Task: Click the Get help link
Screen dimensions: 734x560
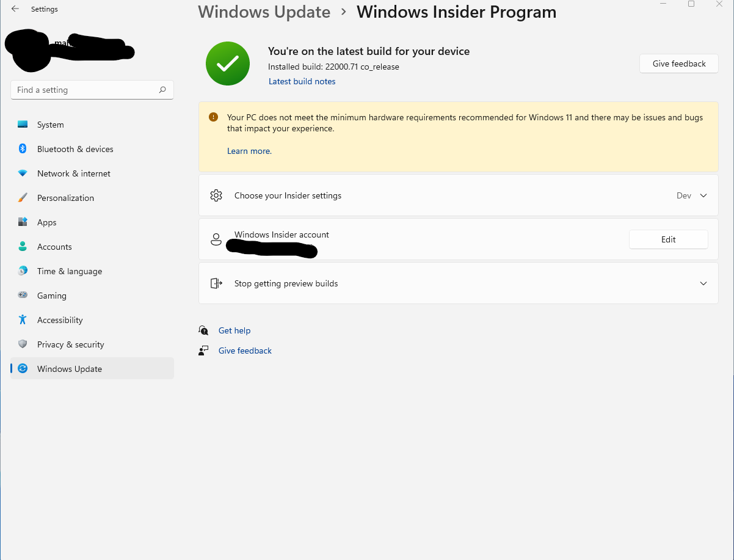Action: point(234,330)
